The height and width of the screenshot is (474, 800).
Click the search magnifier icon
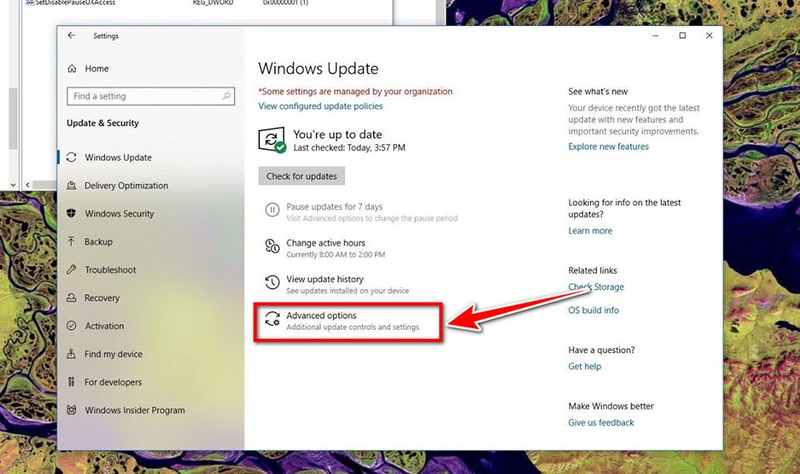(x=226, y=96)
